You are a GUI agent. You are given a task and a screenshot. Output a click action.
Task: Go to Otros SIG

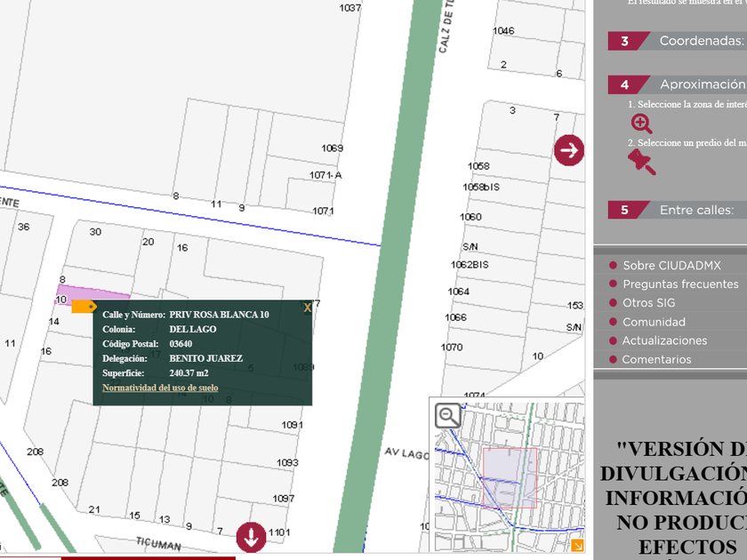648,303
